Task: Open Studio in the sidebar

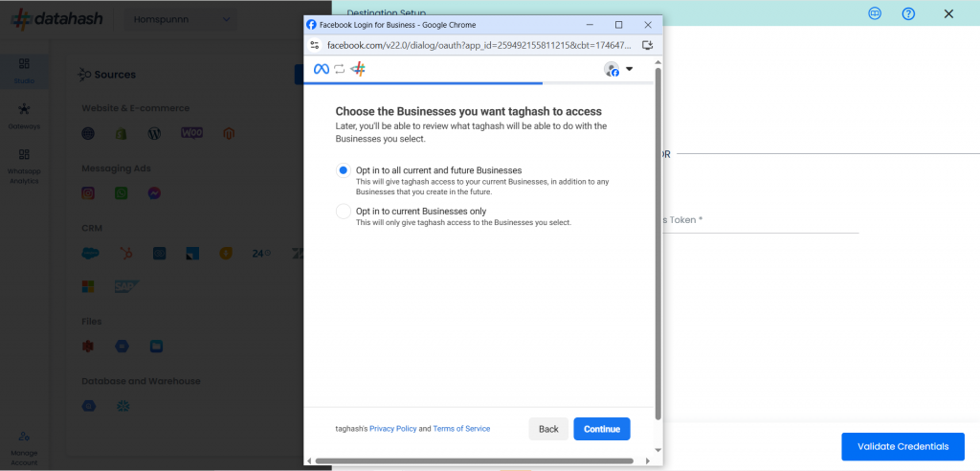Action: coord(24,71)
